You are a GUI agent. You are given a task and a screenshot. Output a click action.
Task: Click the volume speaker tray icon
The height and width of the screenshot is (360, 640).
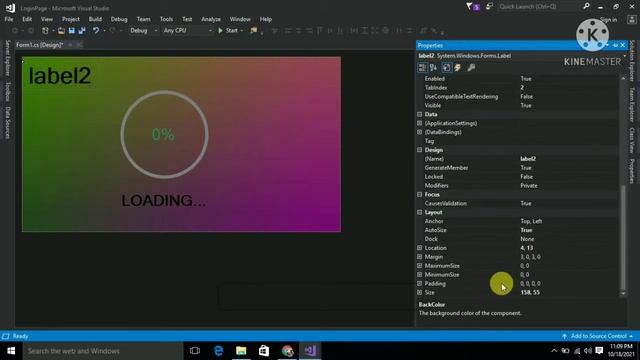[x=588, y=351]
